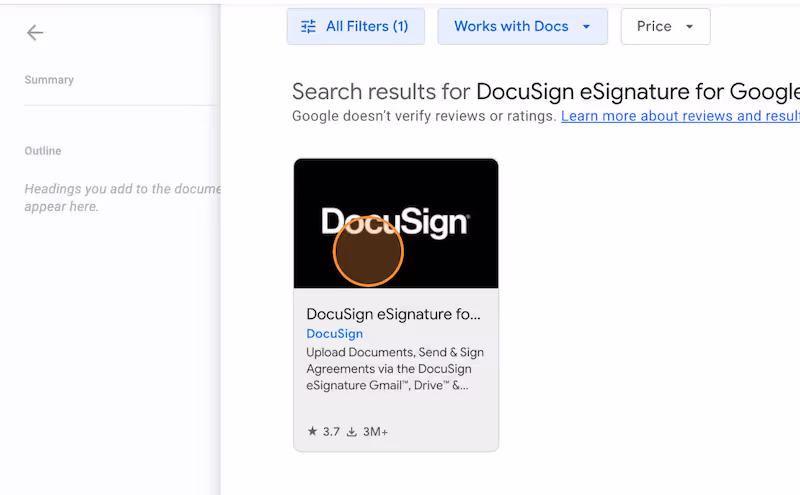Click the 3M+ install count
800x495 pixels.
[x=376, y=432]
